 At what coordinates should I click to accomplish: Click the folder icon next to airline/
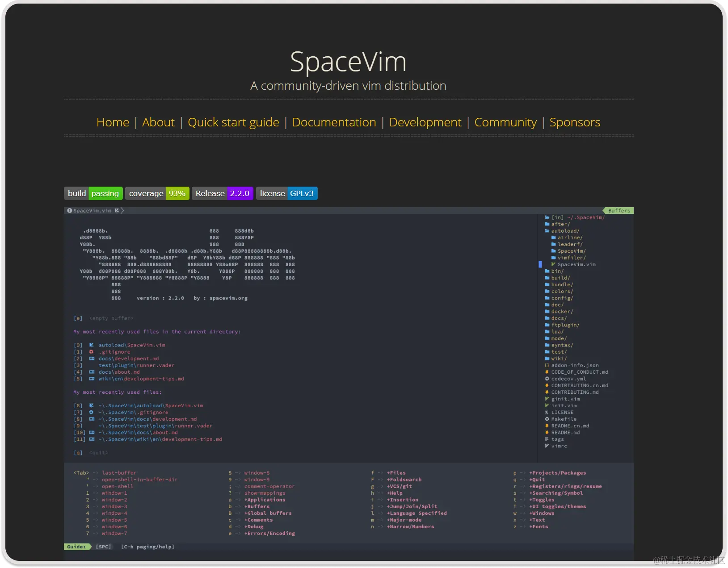tap(553, 238)
